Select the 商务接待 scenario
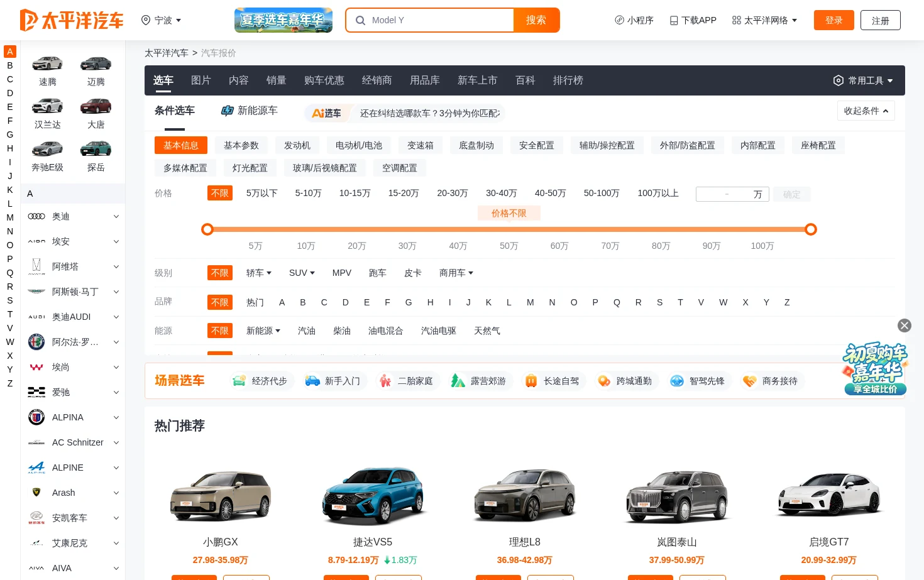The image size is (924, 580). click(x=770, y=381)
